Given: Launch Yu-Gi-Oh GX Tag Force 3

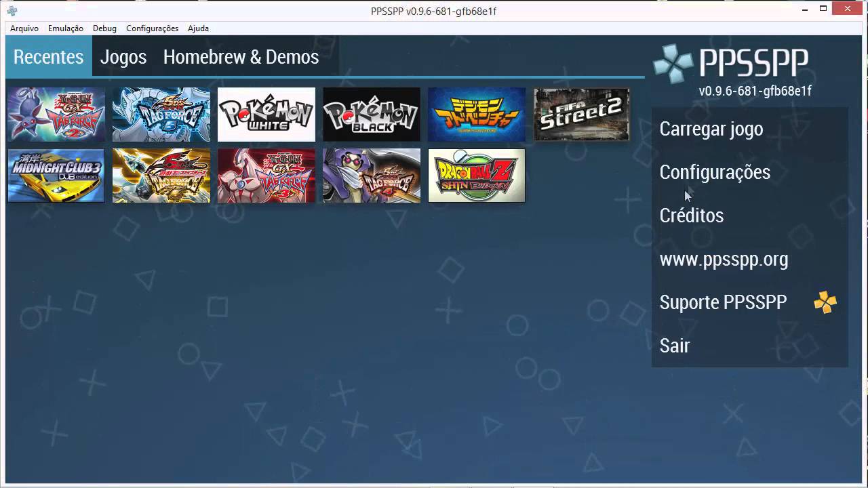Looking at the screenshot, I should 267,176.
